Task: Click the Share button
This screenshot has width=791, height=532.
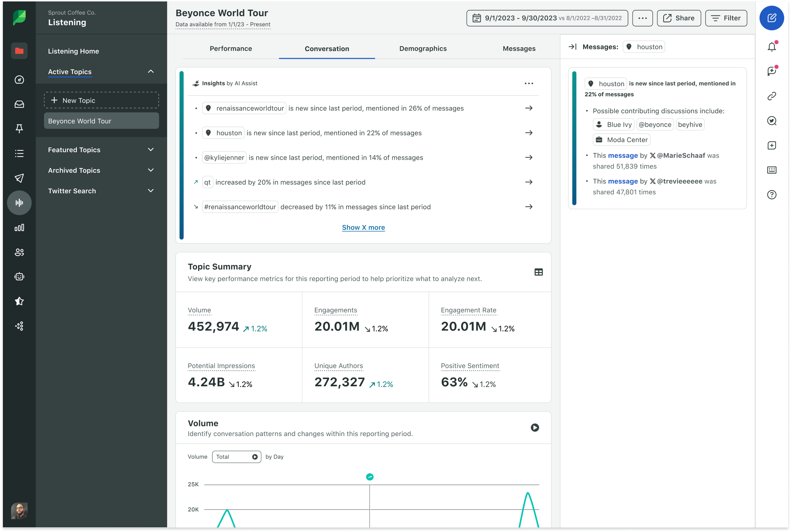Action: coord(678,18)
